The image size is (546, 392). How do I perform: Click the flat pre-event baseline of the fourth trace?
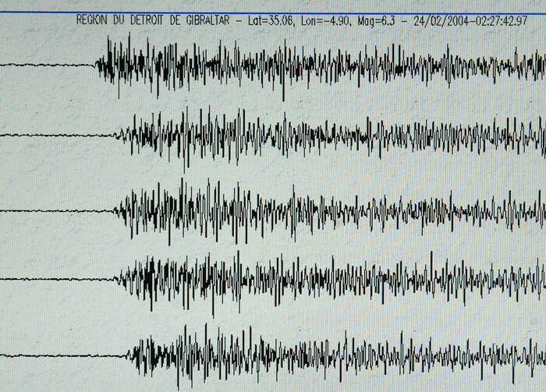click(x=55, y=278)
